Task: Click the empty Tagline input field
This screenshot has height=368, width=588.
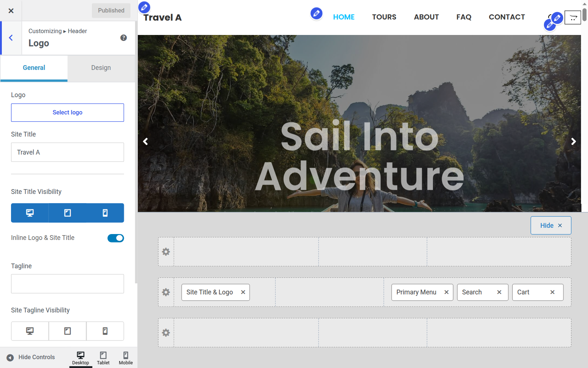Action: [68, 284]
